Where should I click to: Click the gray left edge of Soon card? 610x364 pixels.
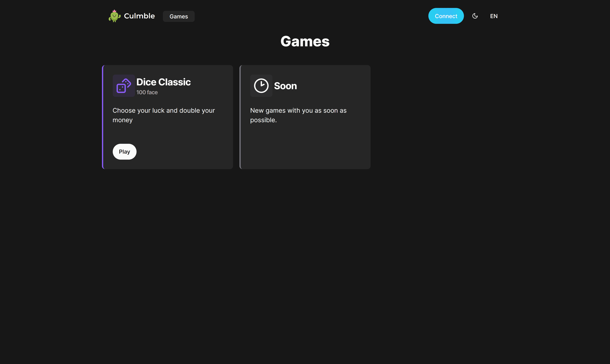click(240, 117)
